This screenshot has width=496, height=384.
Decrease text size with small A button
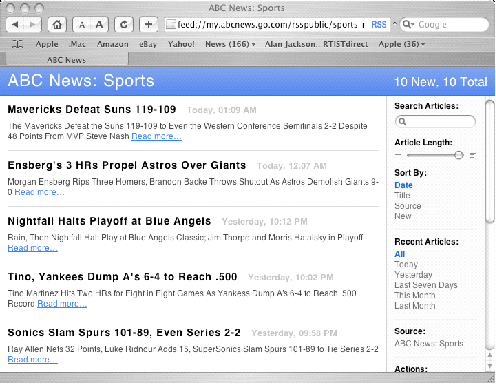pos(82,25)
